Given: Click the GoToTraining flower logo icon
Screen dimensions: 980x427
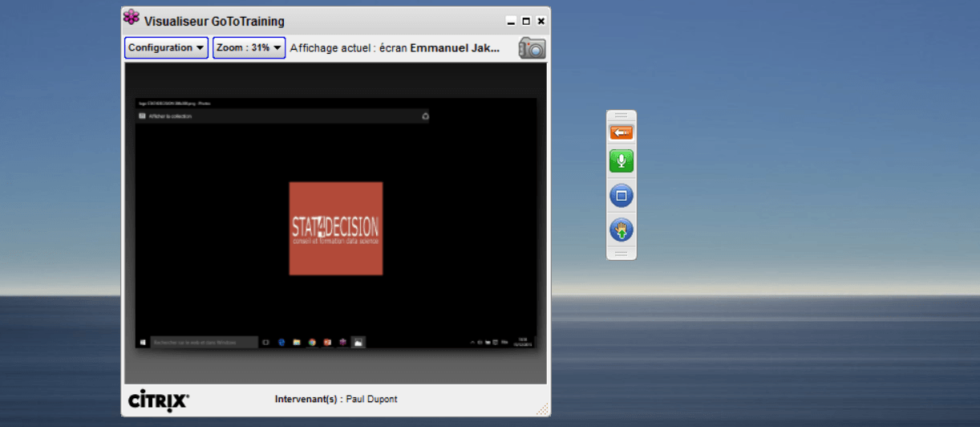Looking at the screenshot, I should click(x=132, y=18).
